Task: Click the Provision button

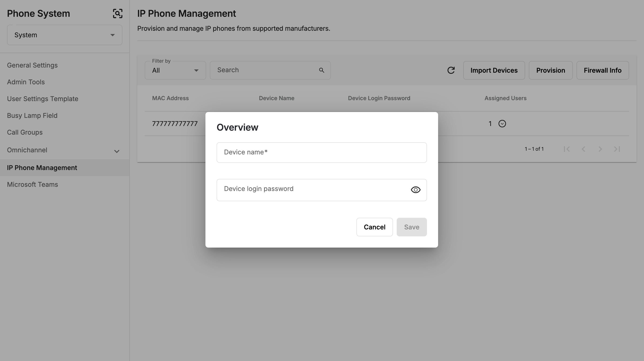Action: (x=551, y=70)
